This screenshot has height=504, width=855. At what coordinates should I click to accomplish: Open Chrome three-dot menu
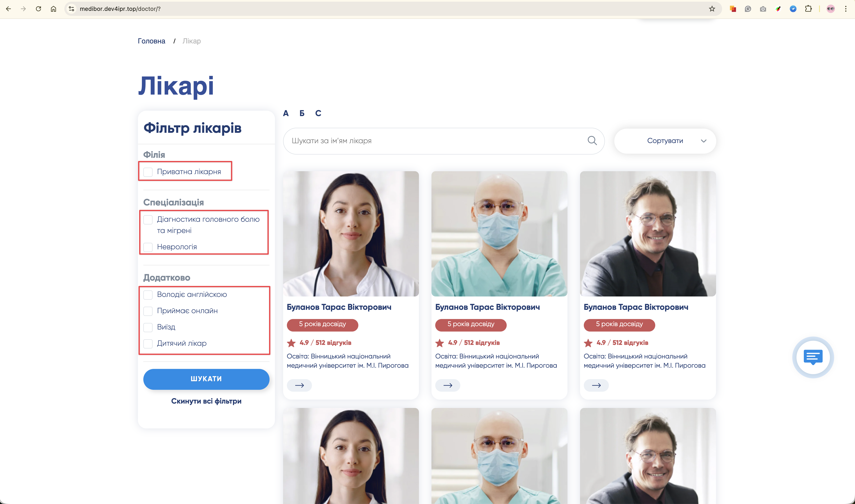[x=845, y=9]
